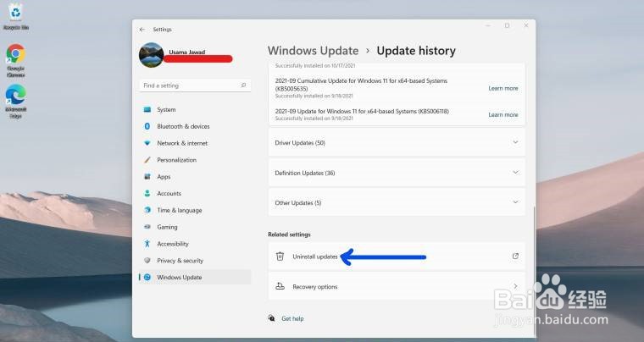Click the Driver Updates (50) label
The height and width of the screenshot is (342, 644).
(x=300, y=143)
